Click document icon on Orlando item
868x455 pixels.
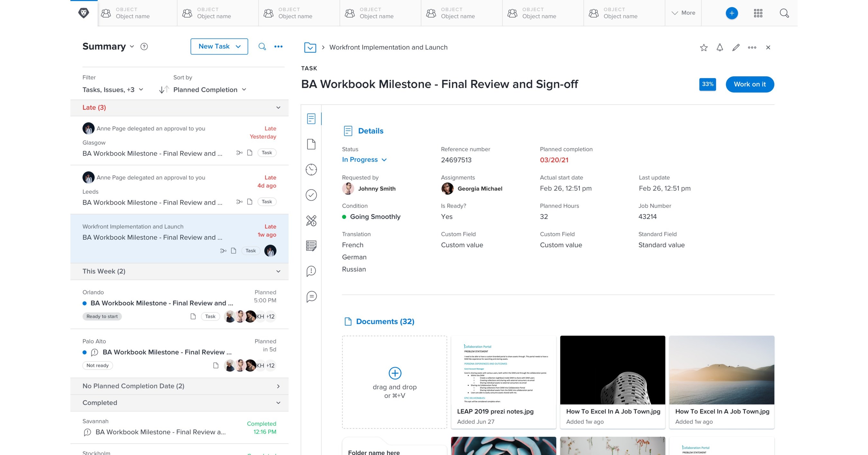pos(193,316)
